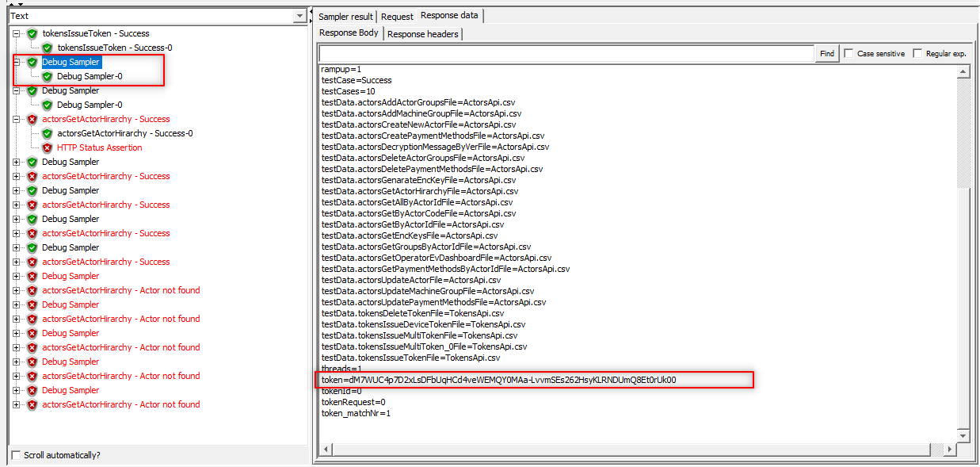The height and width of the screenshot is (467, 980).
Task: Select the highlighted Debug Sampler row
Action: (71, 62)
